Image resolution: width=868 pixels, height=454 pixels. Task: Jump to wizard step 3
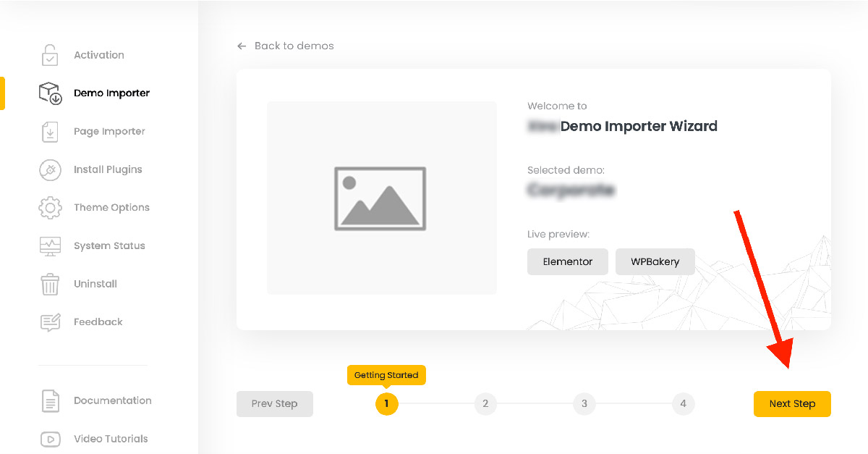point(584,404)
